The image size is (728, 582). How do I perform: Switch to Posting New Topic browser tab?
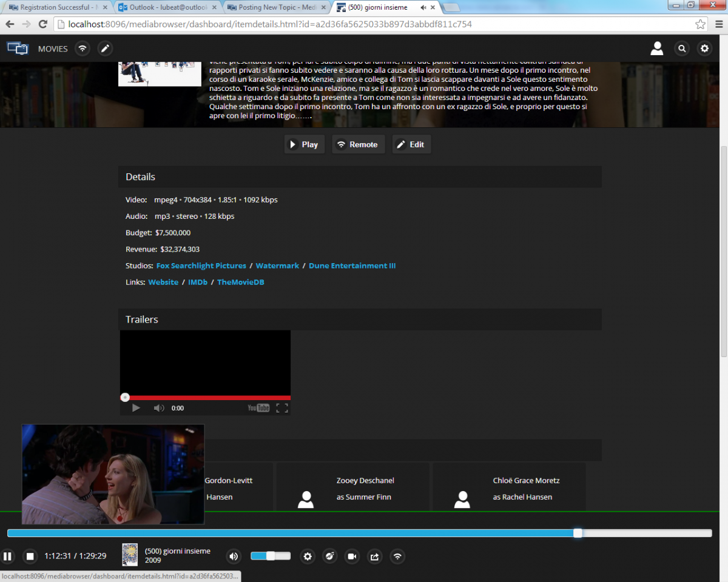point(278,7)
